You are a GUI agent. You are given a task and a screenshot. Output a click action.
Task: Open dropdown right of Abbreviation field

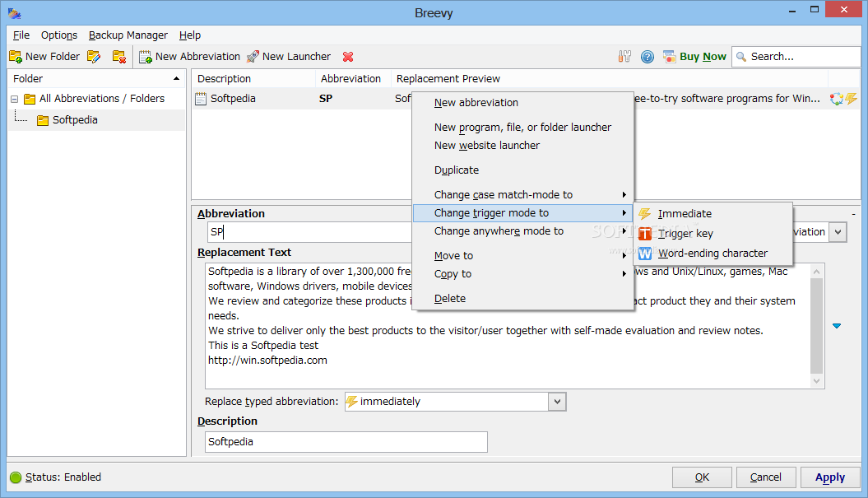click(x=838, y=232)
